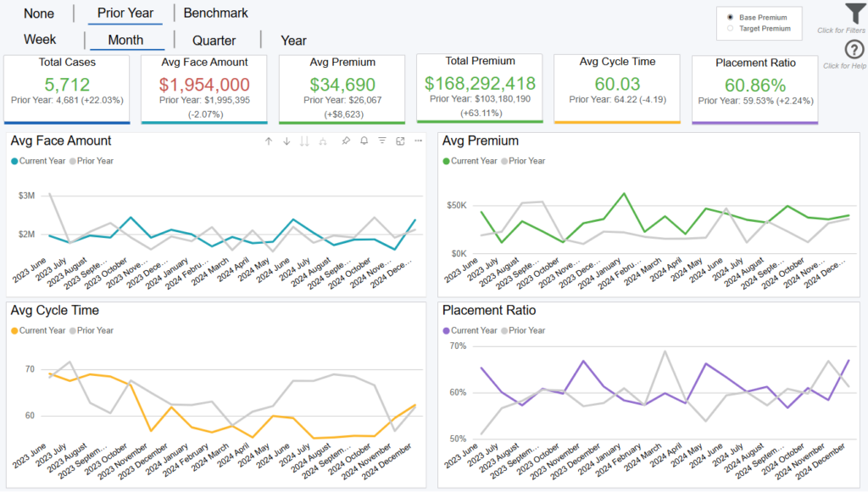Viewport: 868px width, 492px height.
Task: Click purple Current Year legend in Placement Ratio
Action: click(469, 330)
